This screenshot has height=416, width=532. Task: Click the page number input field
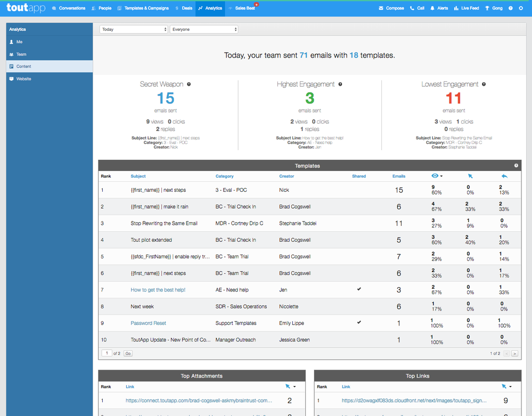point(107,353)
